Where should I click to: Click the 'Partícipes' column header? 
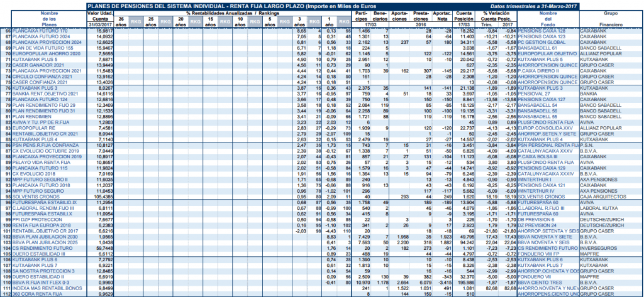click(x=362, y=16)
